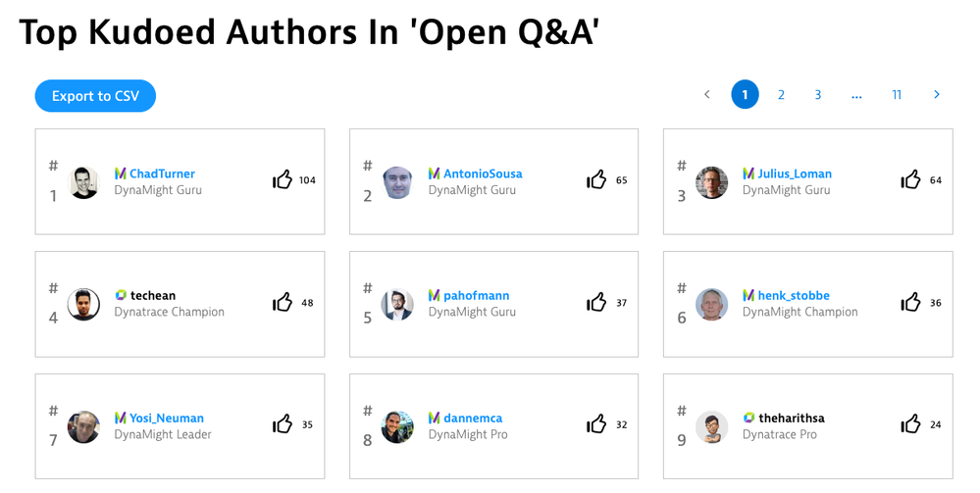This screenshot has width=980, height=493.
Task: Click the thumbs-up icon beside AntonioSousa
Action: point(596,180)
